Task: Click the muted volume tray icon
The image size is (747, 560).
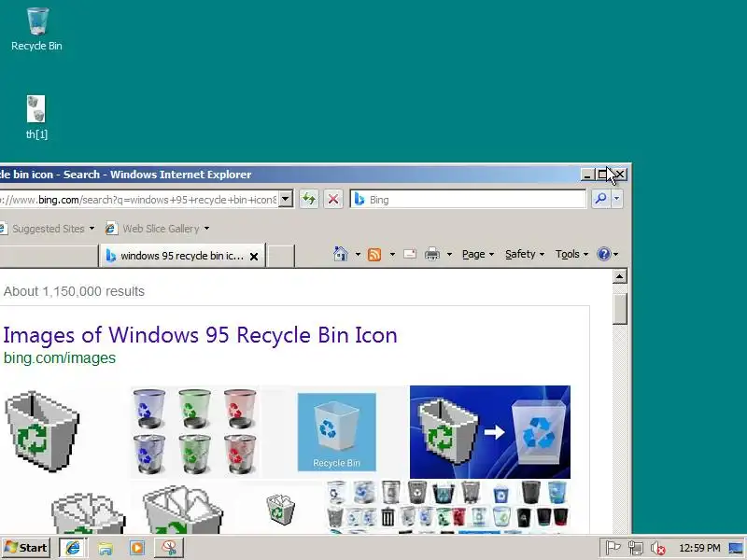Action: coord(658,549)
